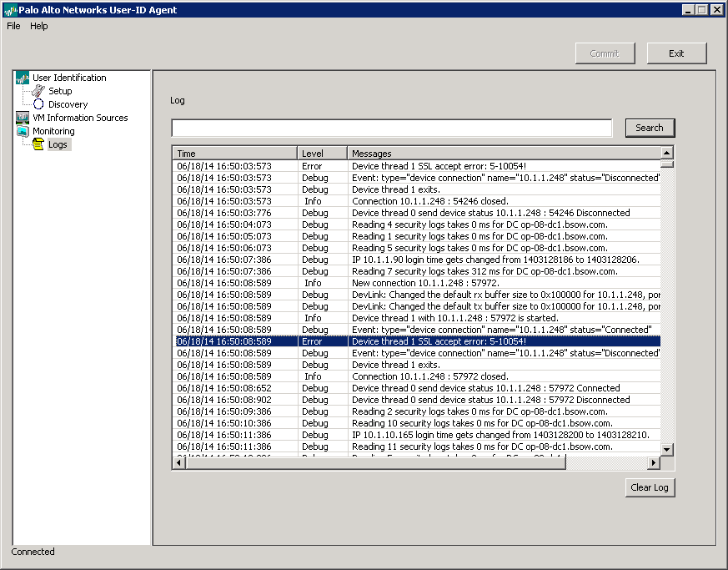Click the vertical scrollbar thumb
The image size is (728, 570).
coord(667,164)
